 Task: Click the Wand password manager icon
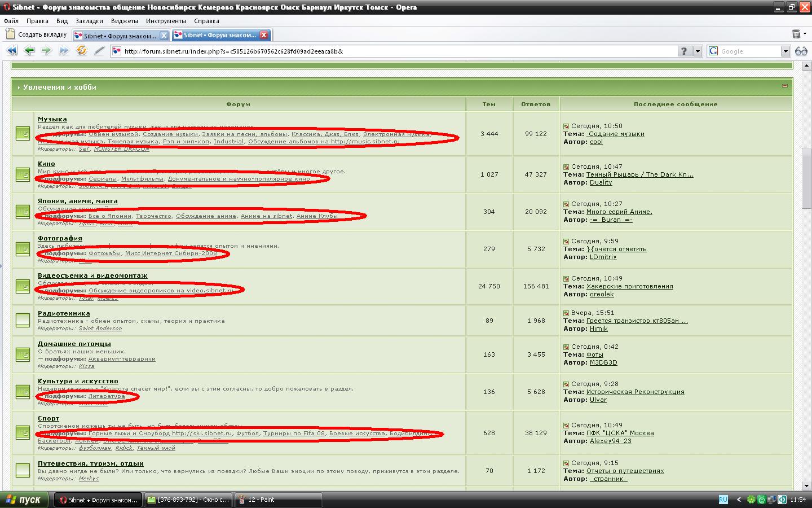(99, 51)
